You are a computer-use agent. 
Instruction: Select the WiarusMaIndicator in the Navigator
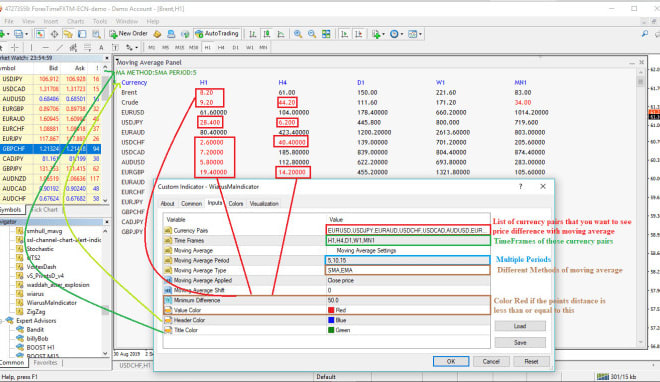[x=51, y=302]
